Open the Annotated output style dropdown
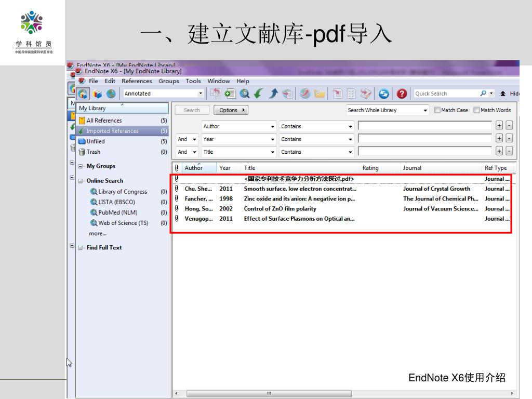Image resolution: width=532 pixels, height=399 pixels. click(x=201, y=94)
